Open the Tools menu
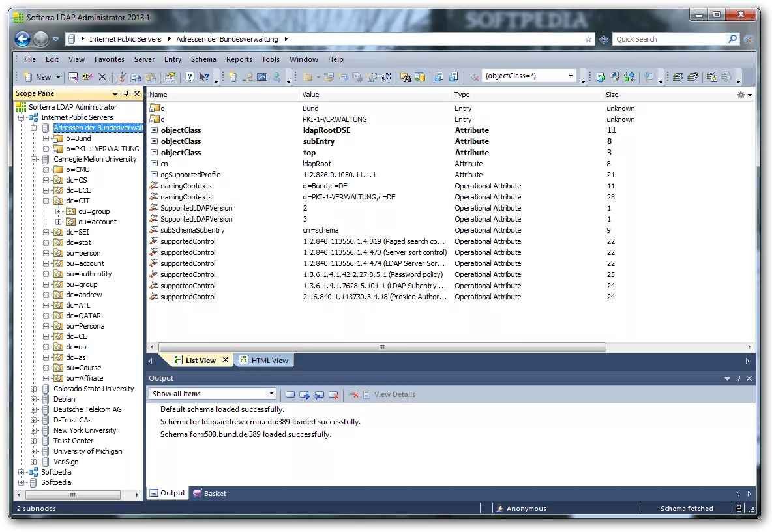The width and height of the screenshot is (774, 532). click(271, 59)
